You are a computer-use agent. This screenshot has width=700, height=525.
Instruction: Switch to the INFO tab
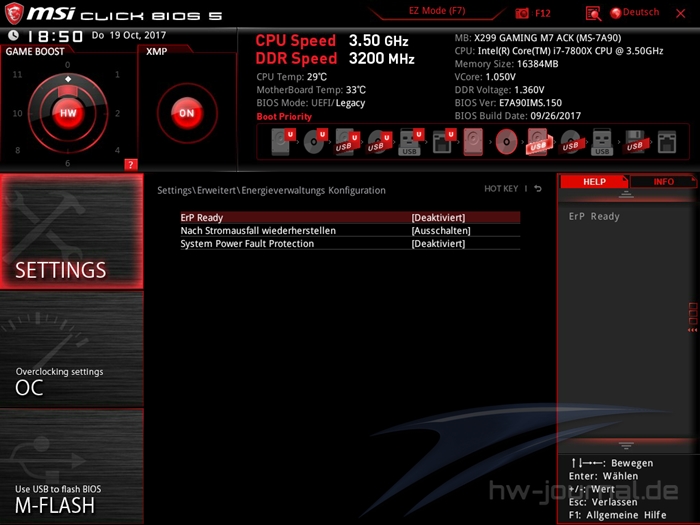663,182
